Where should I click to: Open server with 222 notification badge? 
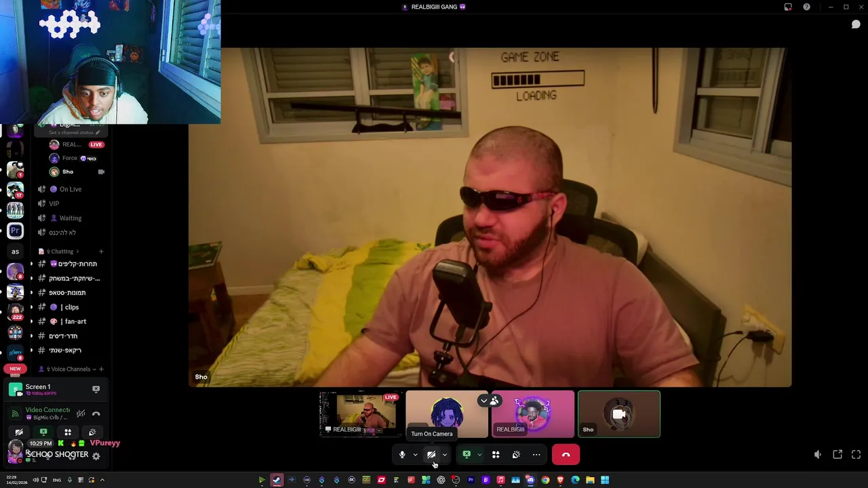(15, 312)
